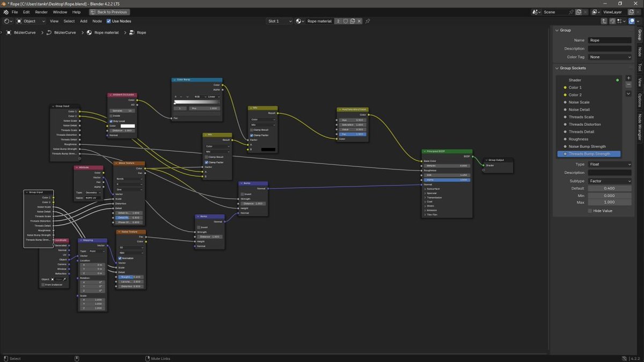Viewport: 644px width, 362px height.
Task: Click the minus icon to remove selected socket
Action: pyautogui.click(x=628, y=84)
